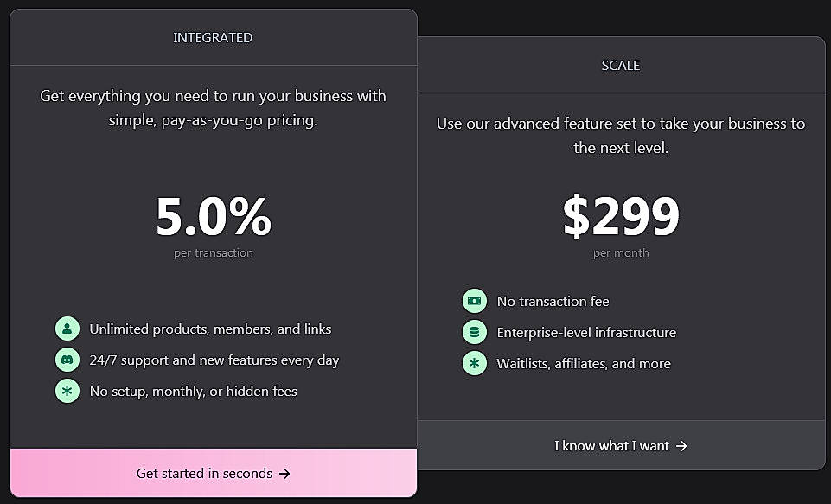831x504 pixels.
Task: Click the Enterprise-level infrastructure feature text
Action: (586, 332)
